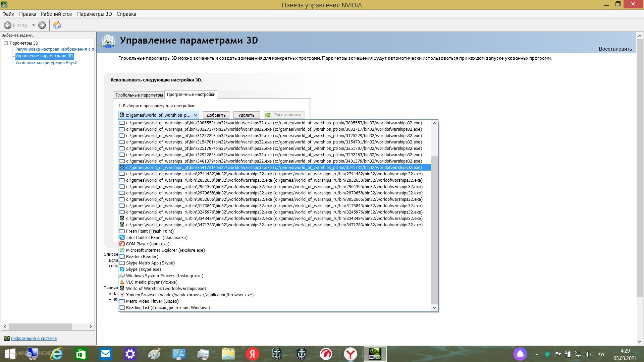
Task: Click the Skype (skype.exe) list icon
Action: coord(122,269)
